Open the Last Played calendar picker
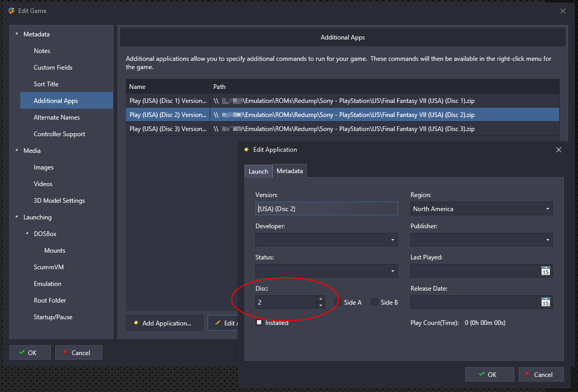 coord(546,271)
